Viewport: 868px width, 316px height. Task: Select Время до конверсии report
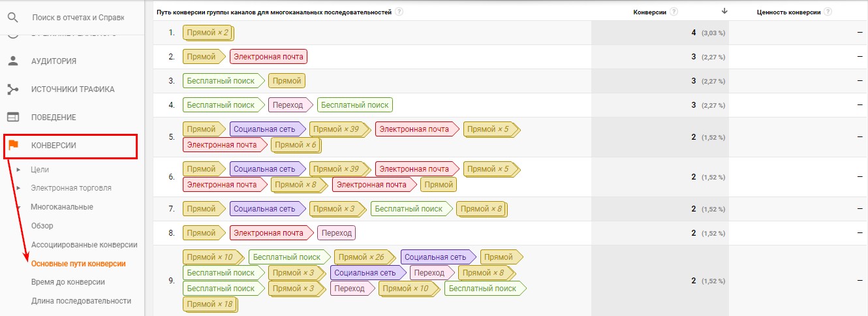[x=68, y=282]
